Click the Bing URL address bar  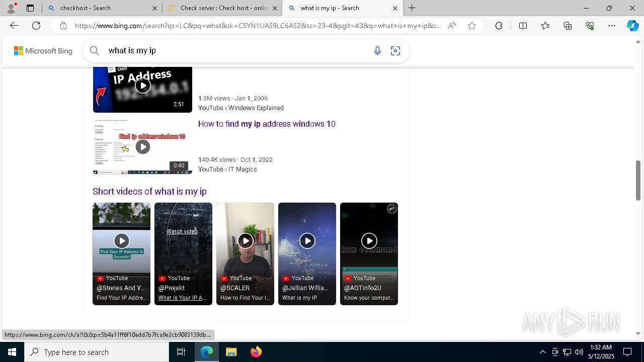click(258, 26)
